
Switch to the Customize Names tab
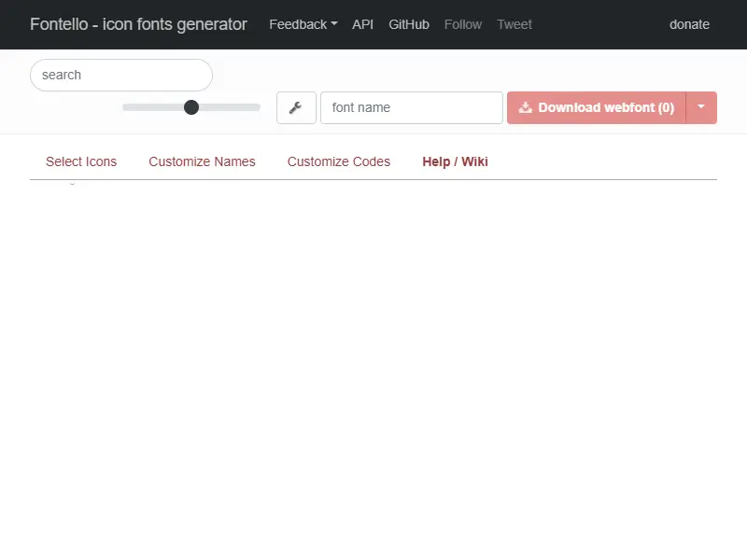(x=202, y=161)
